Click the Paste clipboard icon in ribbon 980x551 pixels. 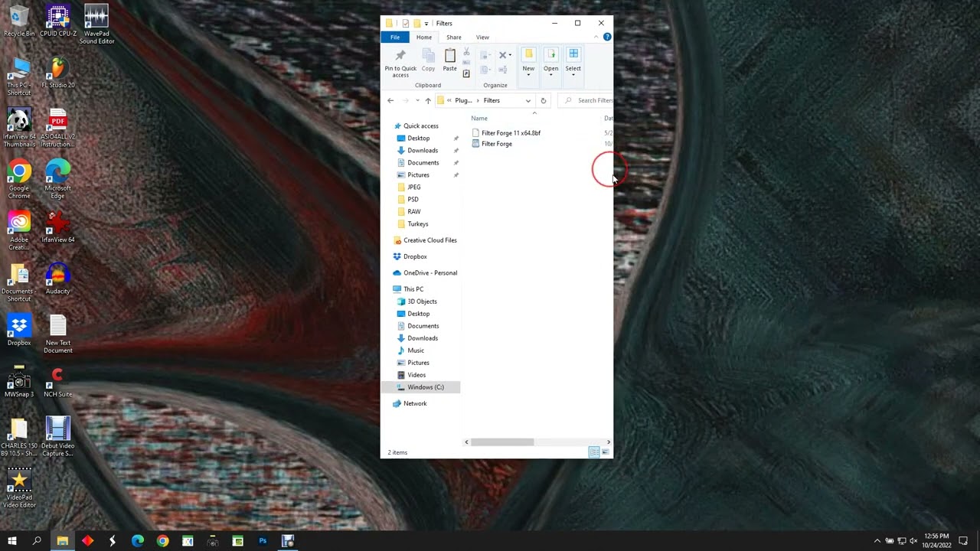coord(450,60)
